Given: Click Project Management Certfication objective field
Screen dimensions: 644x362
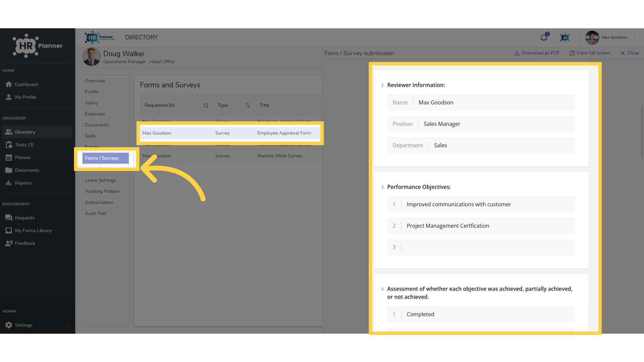Looking at the screenshot, I should 481,226.
